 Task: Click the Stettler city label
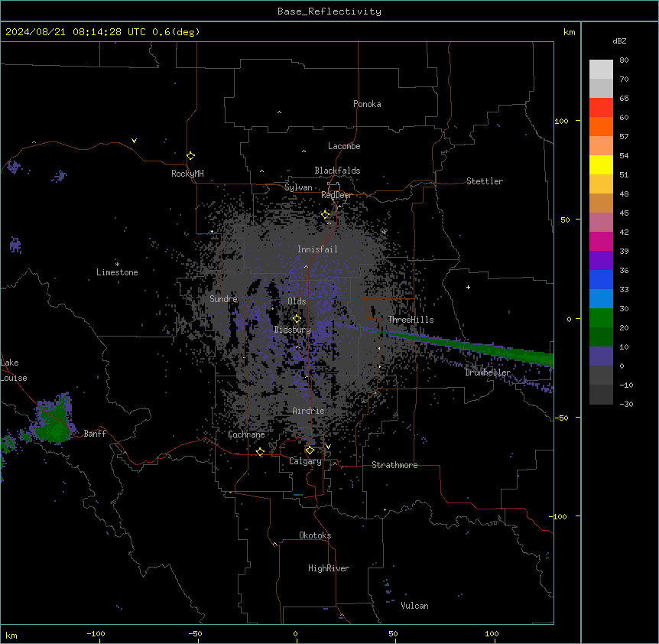pyautogui.click(x=485, y=181)
